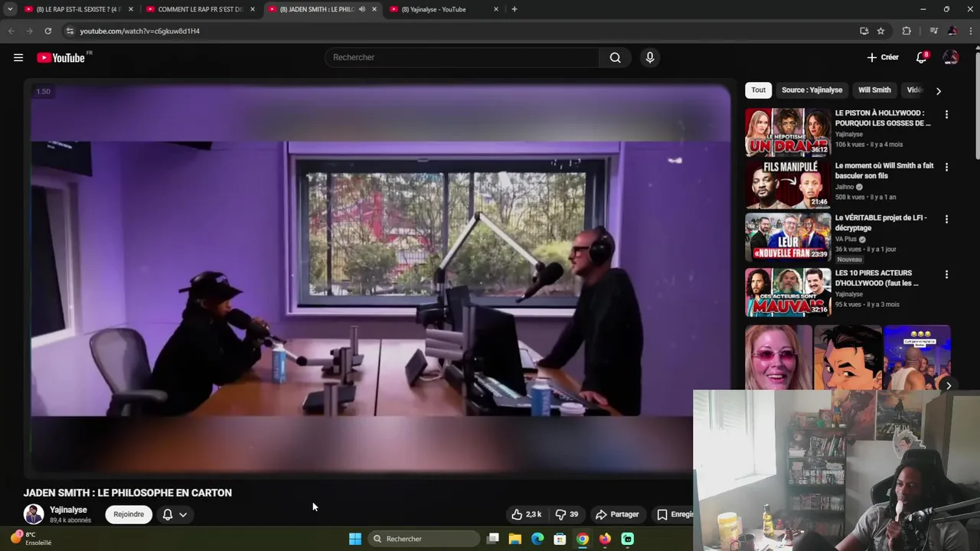Open options for the LFI décryptage video
The image size is (980, 551).
pos(946,219)
